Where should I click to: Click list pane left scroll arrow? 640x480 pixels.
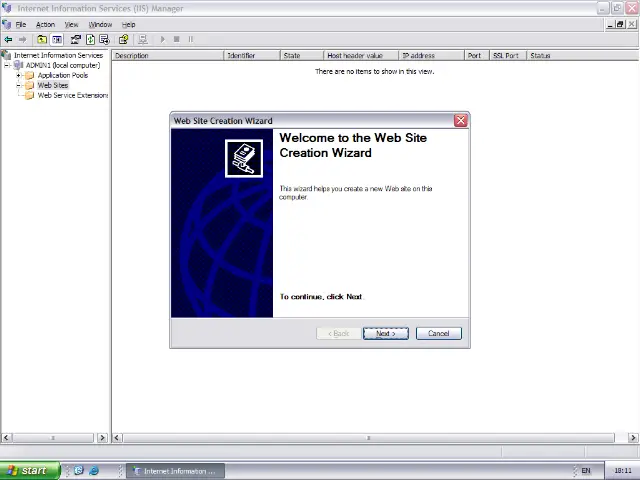117,438
